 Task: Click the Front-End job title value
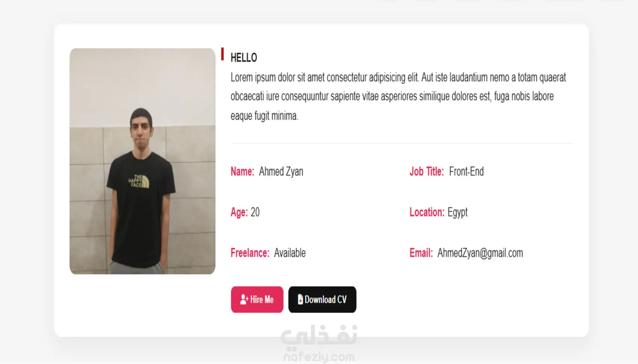466,171
